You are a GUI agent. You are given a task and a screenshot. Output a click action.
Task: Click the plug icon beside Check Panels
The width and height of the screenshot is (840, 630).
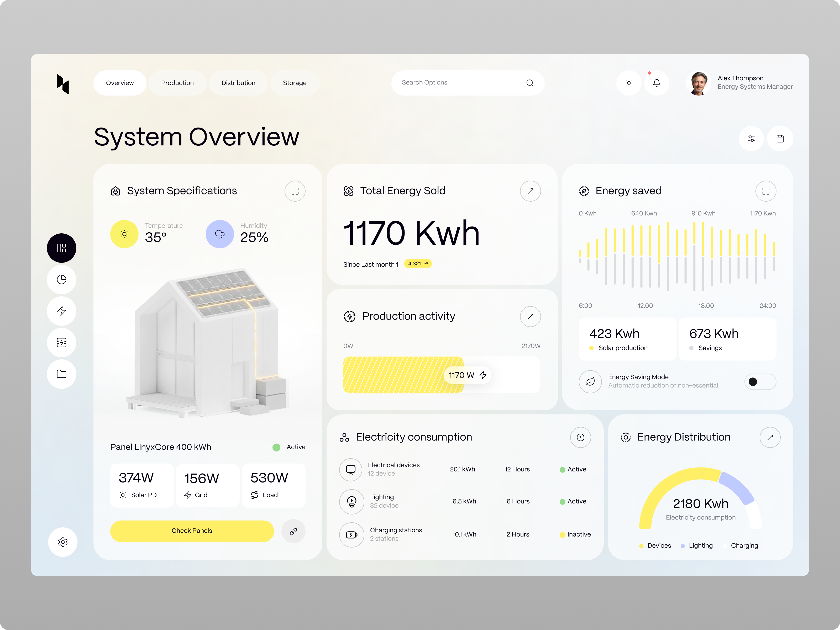293,531
